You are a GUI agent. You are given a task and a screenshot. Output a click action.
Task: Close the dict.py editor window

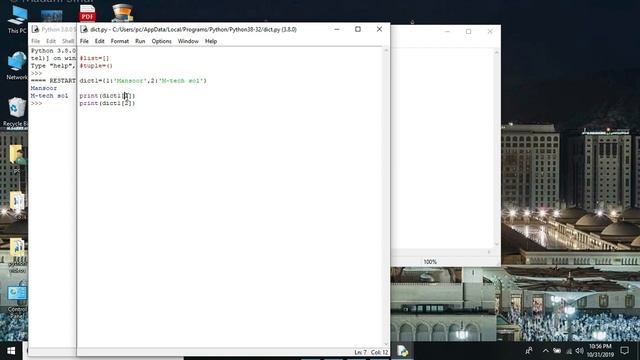[379, 29]
